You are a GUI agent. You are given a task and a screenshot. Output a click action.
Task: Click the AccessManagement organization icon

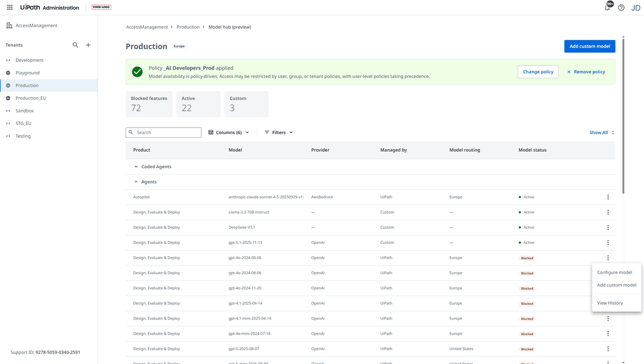[9, 26]
